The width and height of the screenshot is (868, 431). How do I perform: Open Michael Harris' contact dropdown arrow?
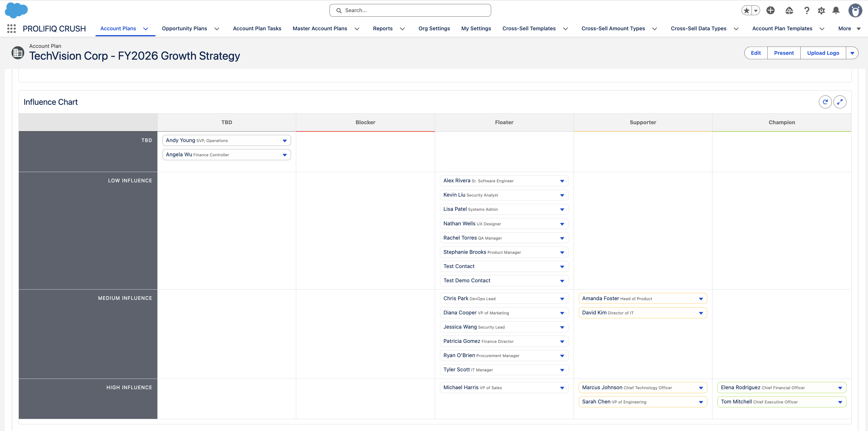coord(562,388)
